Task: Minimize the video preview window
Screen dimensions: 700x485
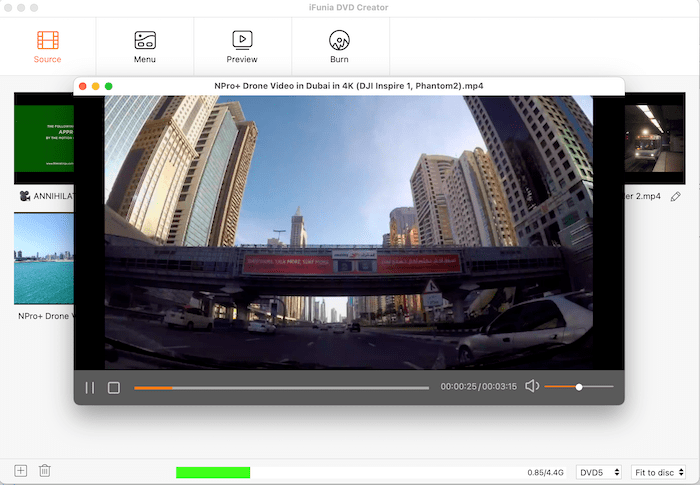Action: pos(96,86)
